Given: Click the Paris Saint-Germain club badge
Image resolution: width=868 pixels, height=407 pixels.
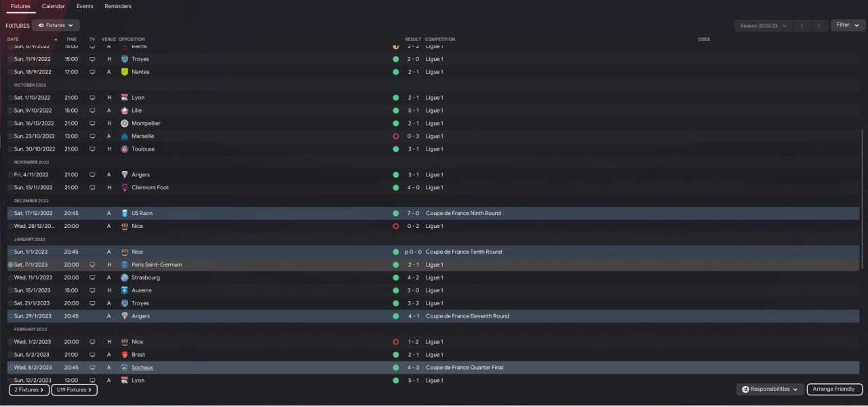Looking at the screenshot, I should point(125,265).
